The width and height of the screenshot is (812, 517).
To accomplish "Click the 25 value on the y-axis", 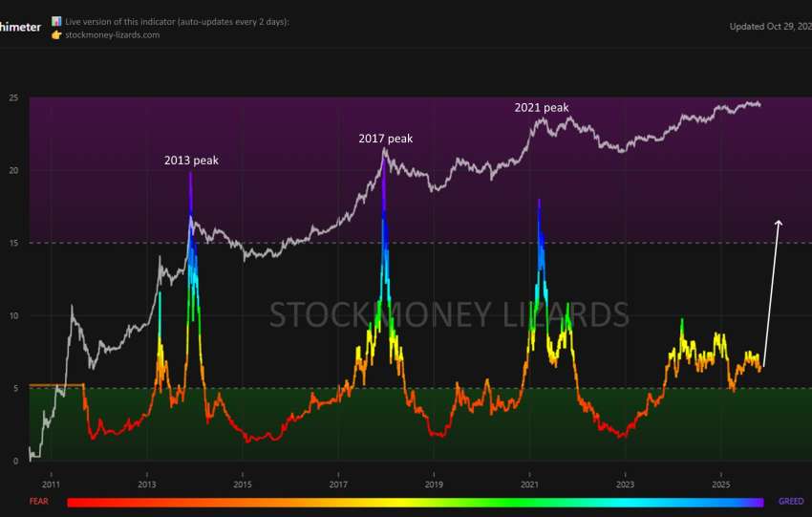I will (x=14, y=98).
